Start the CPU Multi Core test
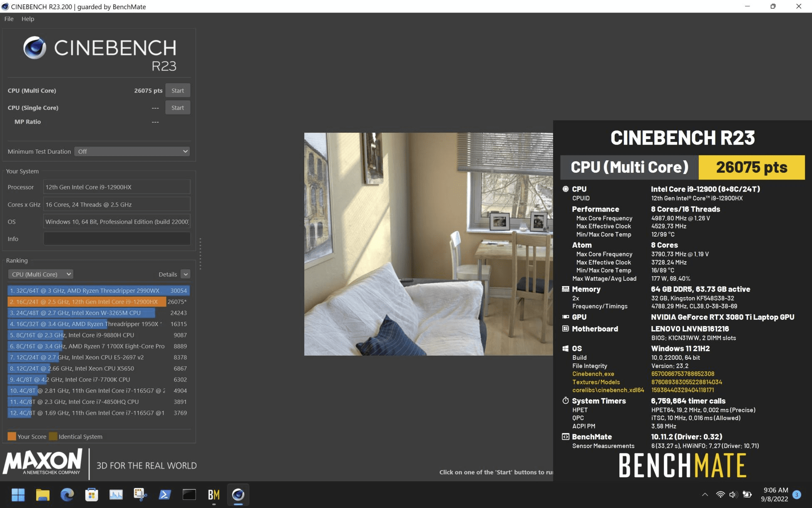The image size is (812, 508). pos(178,90)
